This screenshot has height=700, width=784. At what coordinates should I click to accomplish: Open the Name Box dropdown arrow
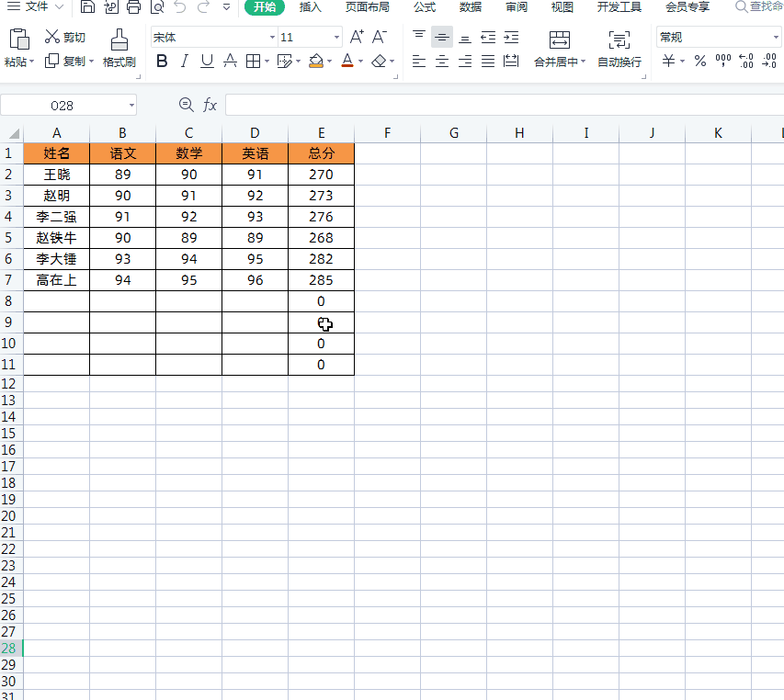coord(131,106)
